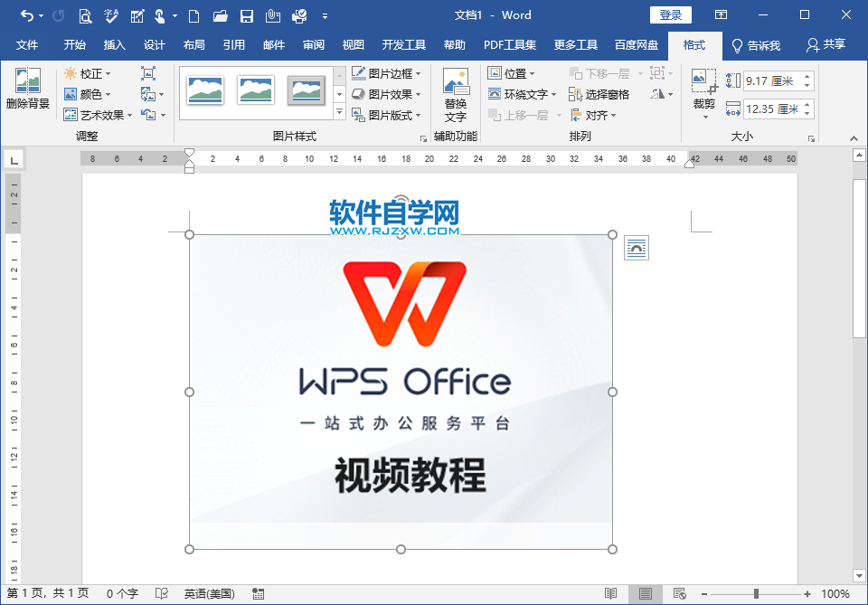Open the Corrections adjustment tool
This screenshot has width=868, height=605.
pyautogui.click(x=91, y=74)
